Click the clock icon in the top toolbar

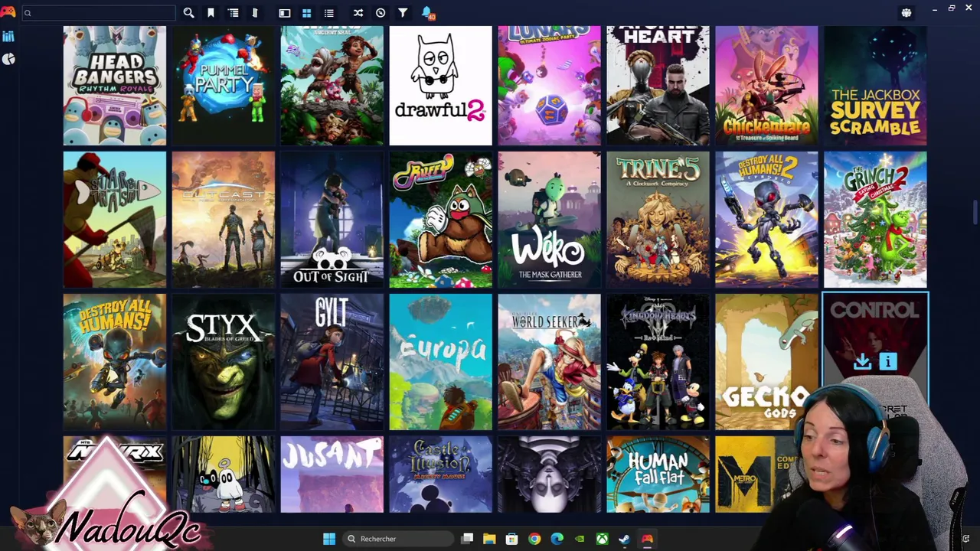coord(381,13)
